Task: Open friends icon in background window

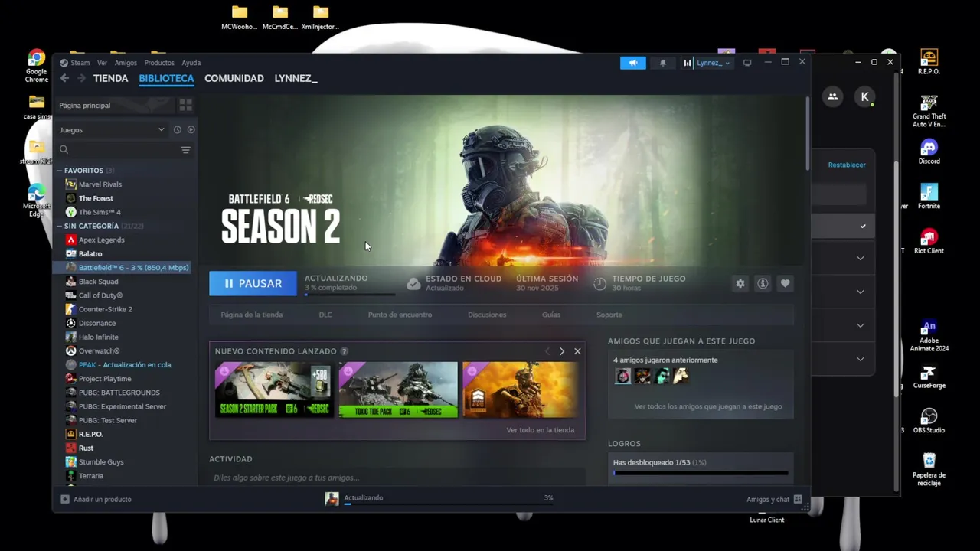Action: coord(832,96)
